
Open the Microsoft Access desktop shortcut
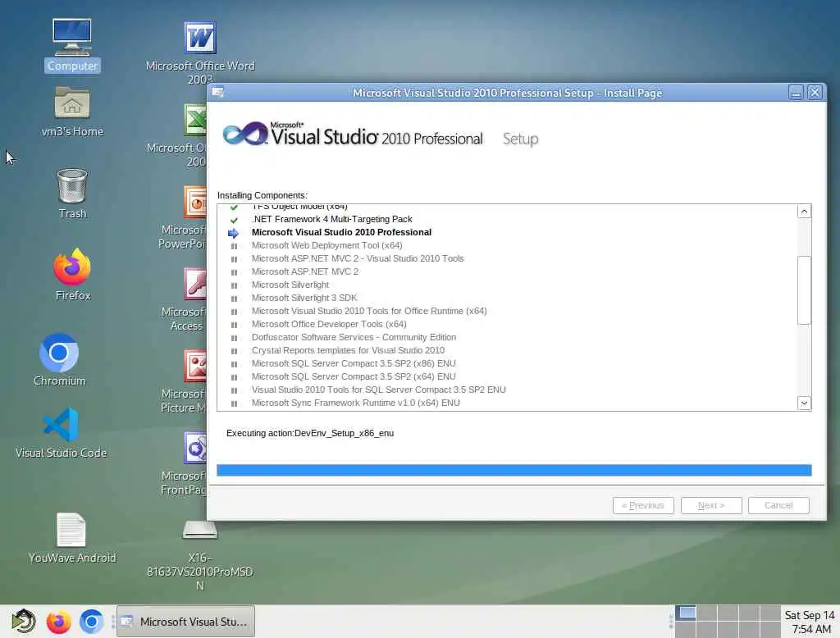[195, 284]
